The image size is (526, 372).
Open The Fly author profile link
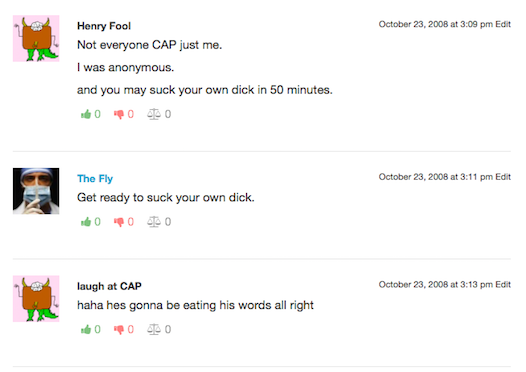95,179
